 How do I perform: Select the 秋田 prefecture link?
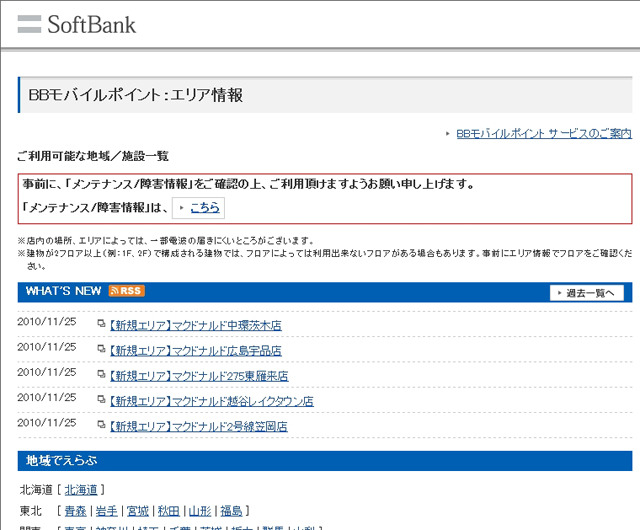169,511
